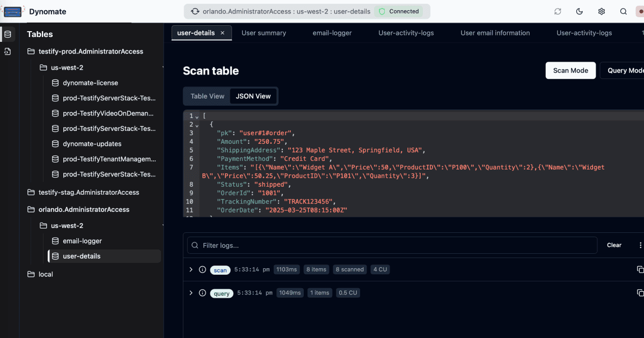Click the Scan Mode button
644x338 pixels.
pyautogui.click(x=570, y=70)
